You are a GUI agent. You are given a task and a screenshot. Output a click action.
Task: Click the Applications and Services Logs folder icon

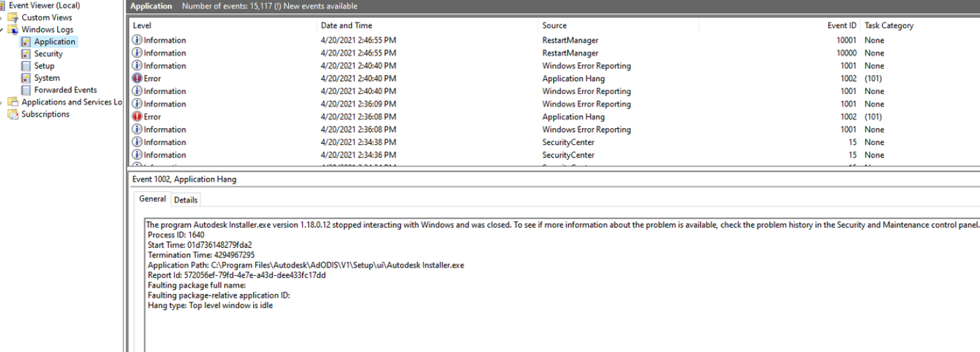pos(14,102)
